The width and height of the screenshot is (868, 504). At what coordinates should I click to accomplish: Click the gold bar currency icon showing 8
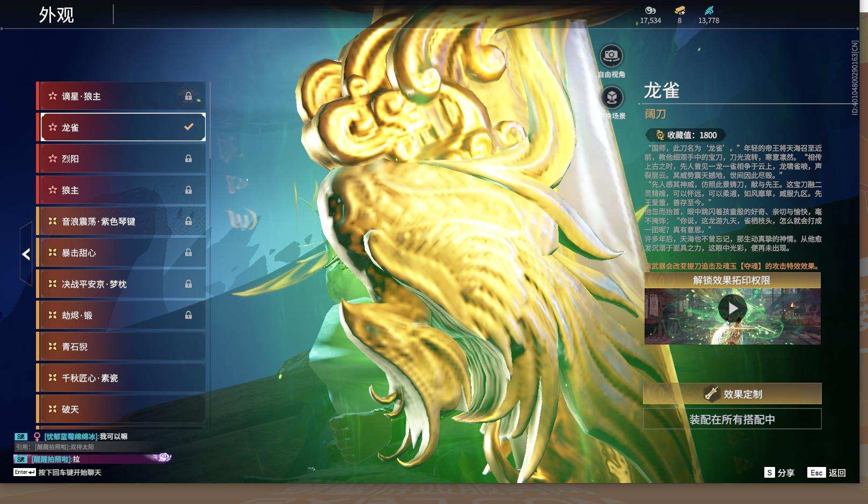(x=679, y=10)
